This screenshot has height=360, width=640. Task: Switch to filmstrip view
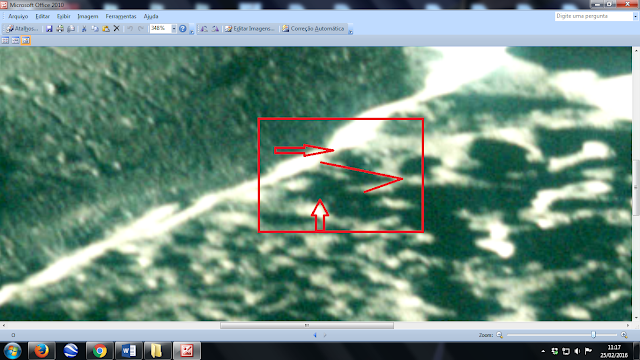[16, 40]
